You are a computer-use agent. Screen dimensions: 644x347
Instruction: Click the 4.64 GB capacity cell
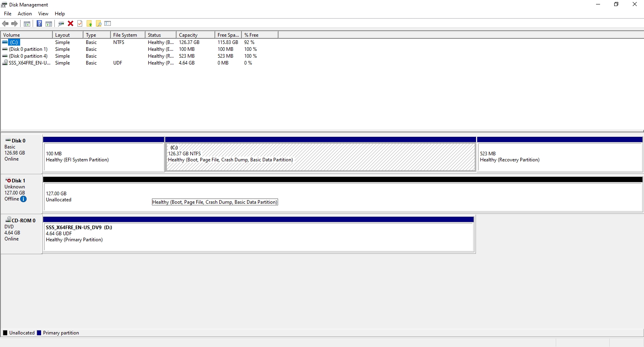187,63
